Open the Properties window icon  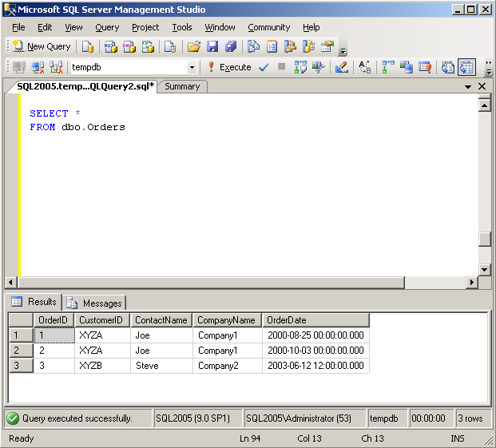tap(327, 46)
